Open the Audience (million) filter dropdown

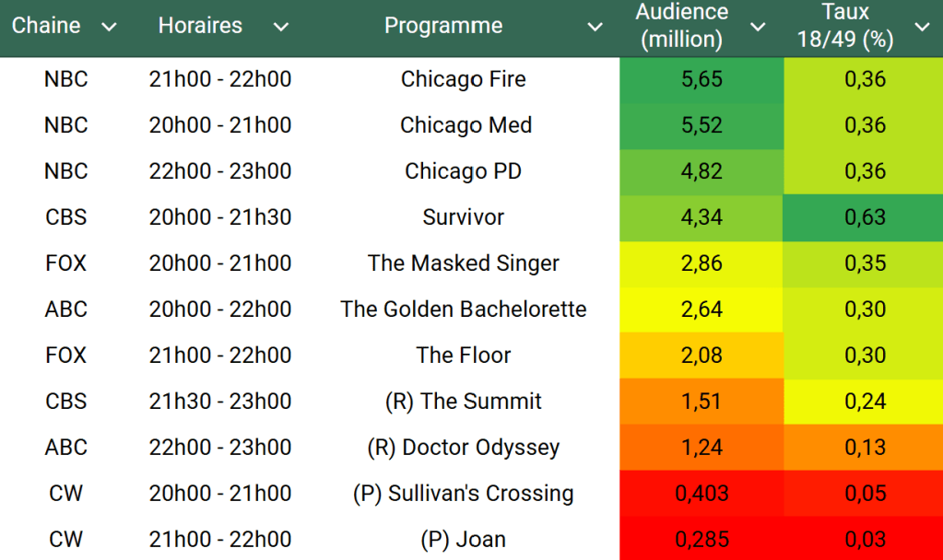click(758, 27)
